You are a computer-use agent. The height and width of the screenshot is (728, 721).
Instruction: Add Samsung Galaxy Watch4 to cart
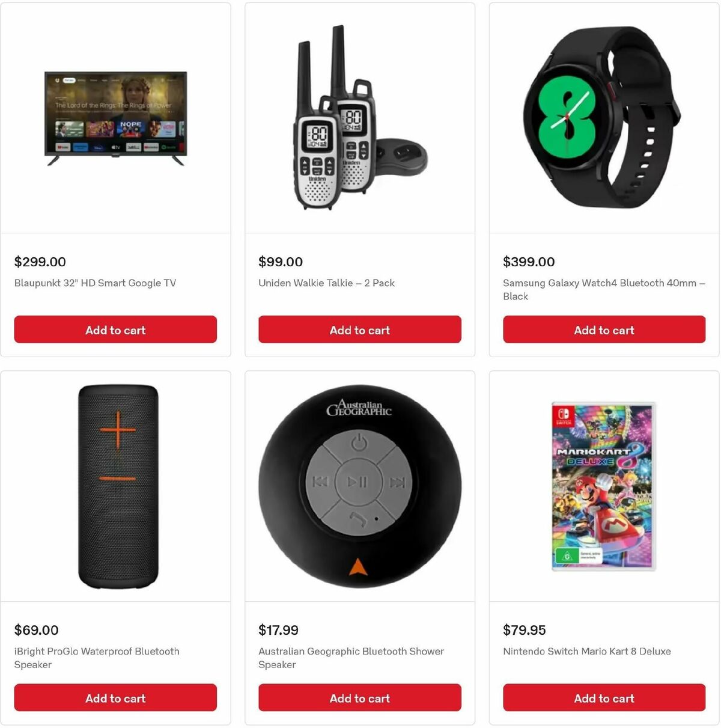[x=604, y=329]
